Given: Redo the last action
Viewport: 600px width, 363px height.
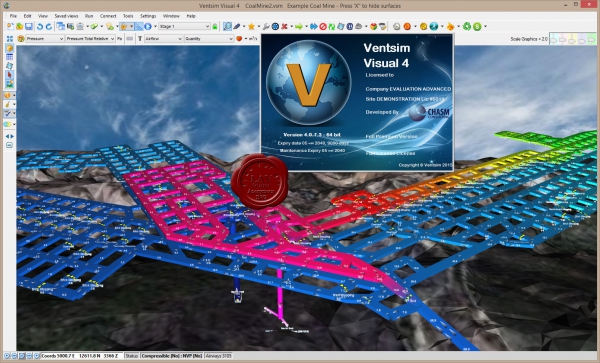Looking at the screenshot, I should click(49, 26).
